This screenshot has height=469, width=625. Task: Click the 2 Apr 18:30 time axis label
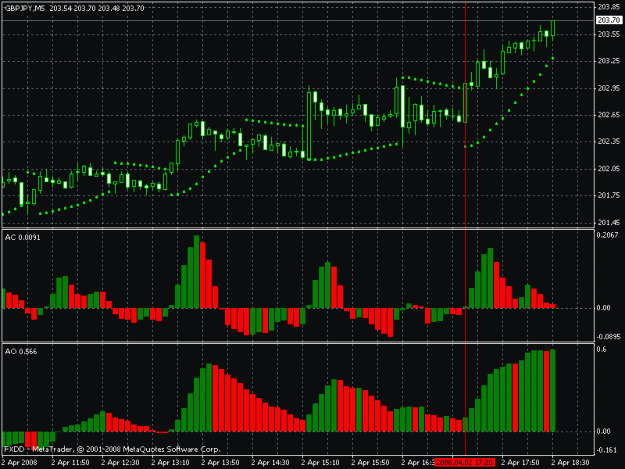570,463
